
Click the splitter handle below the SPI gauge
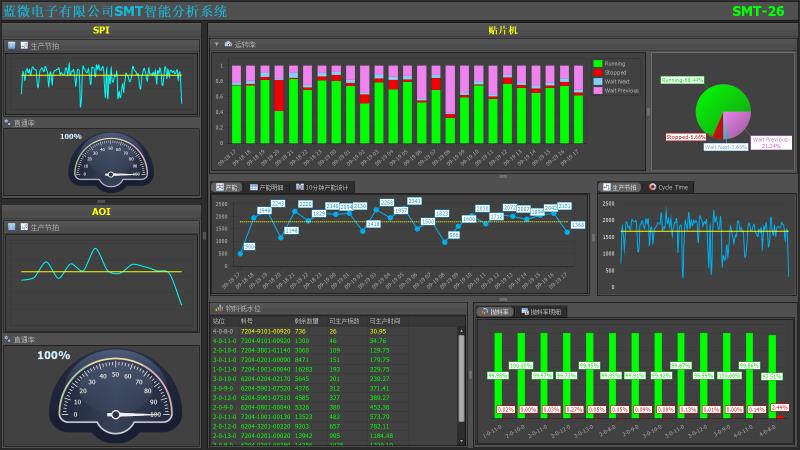click(100, 200)
